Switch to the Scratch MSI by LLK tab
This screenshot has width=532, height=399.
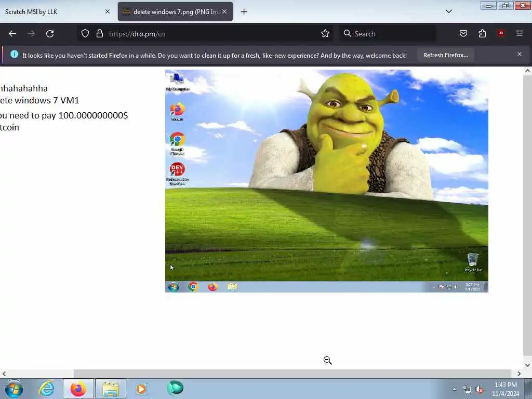[56, 11]
